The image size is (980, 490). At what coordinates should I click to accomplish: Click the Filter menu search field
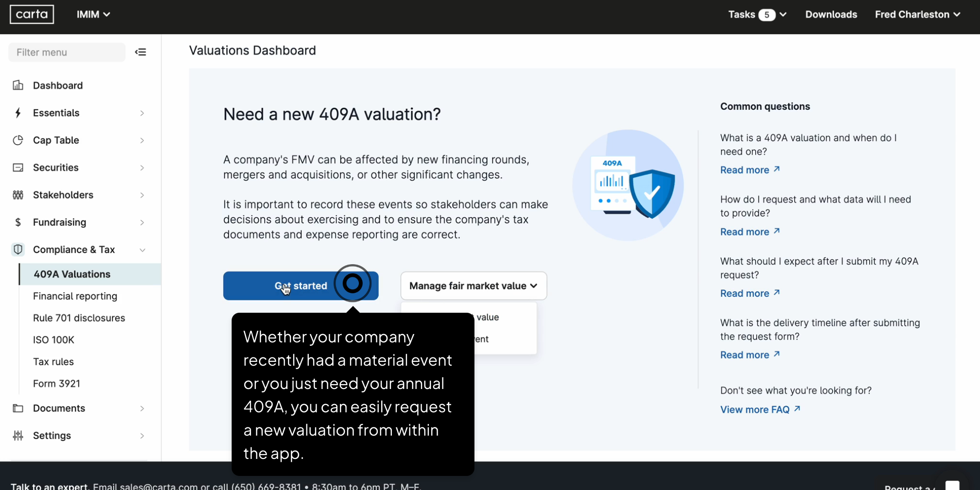[67, 52]
